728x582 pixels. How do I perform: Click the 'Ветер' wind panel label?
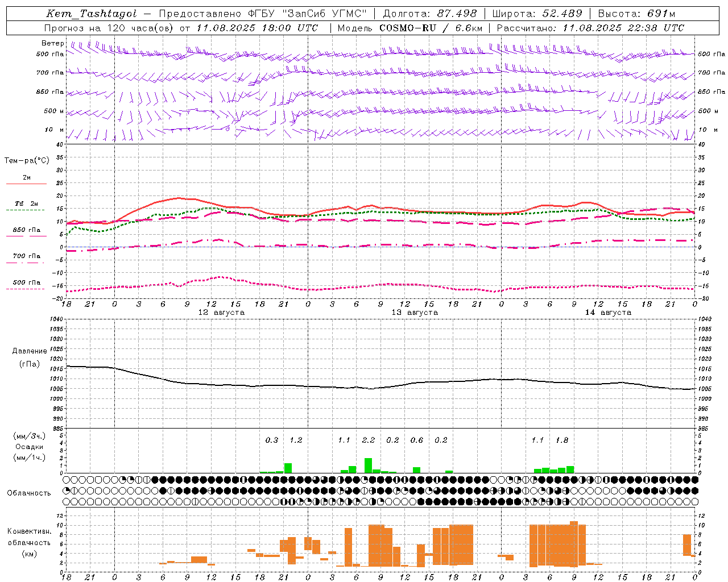point(52,43)
